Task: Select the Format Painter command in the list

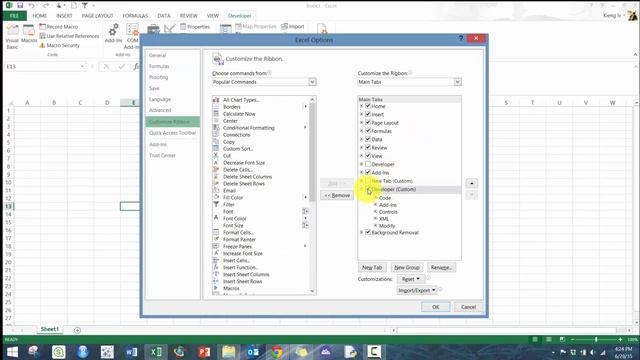Action: coord(239,240)
